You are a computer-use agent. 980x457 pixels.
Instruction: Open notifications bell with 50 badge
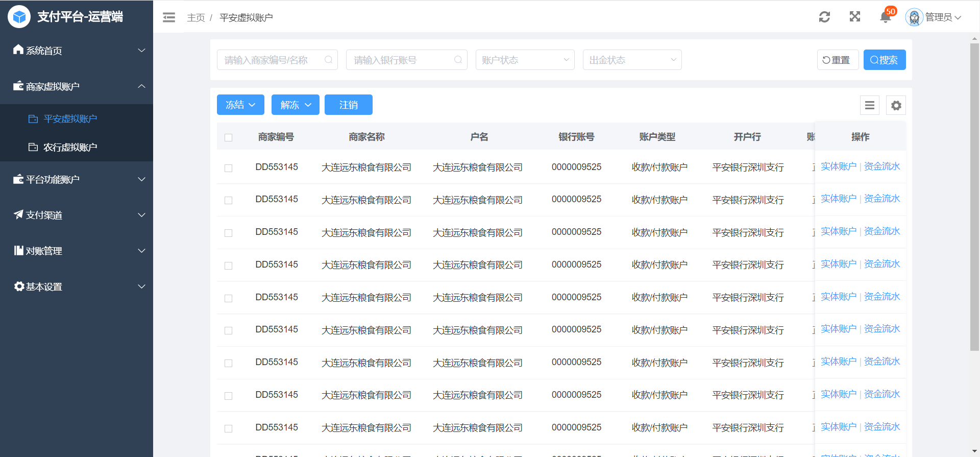pos(886,17)
